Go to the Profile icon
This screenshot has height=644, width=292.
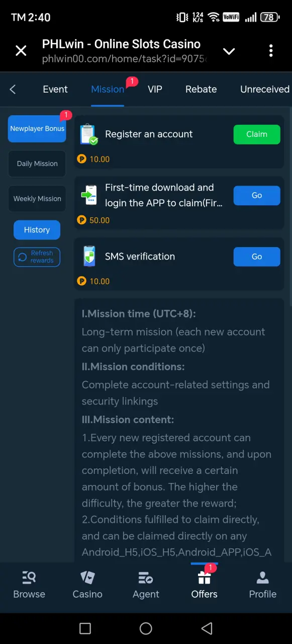click(263, 578)
